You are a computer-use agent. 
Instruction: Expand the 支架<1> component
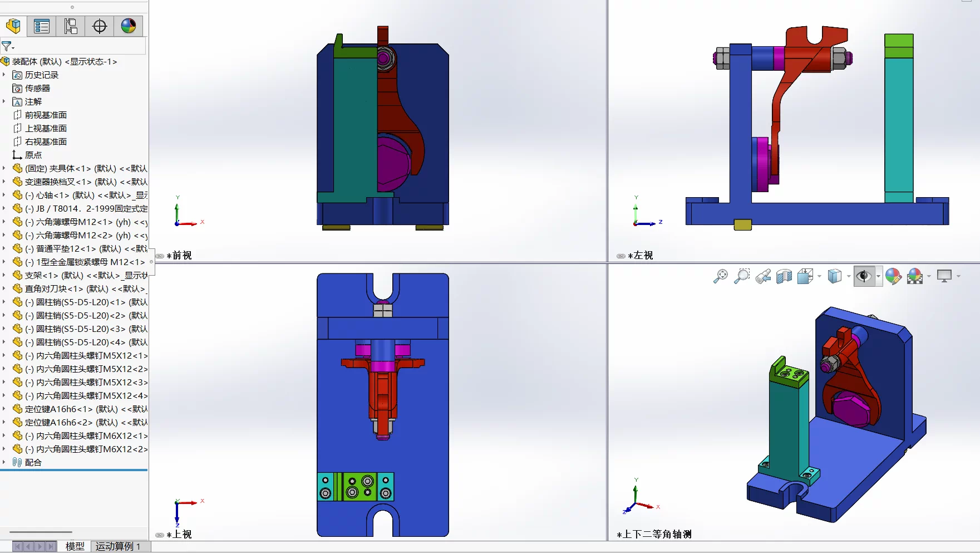click(x=4, y=276)
